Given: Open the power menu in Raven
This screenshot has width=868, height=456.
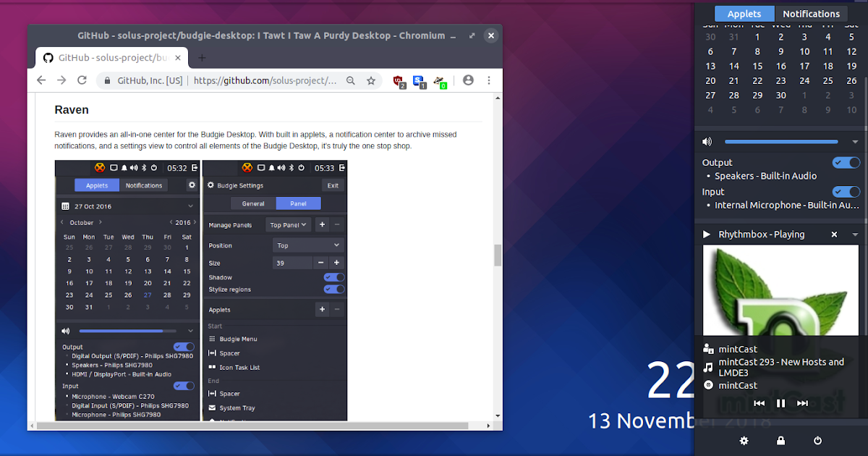Looking at the screenshot, I should [x=817, y=440].
